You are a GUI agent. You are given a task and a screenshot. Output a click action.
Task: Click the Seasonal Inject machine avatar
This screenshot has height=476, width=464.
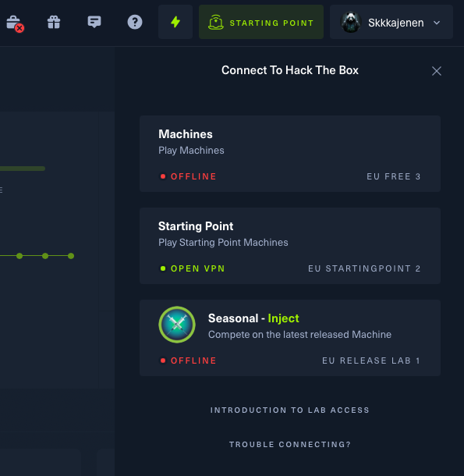(x=177, y=325)
